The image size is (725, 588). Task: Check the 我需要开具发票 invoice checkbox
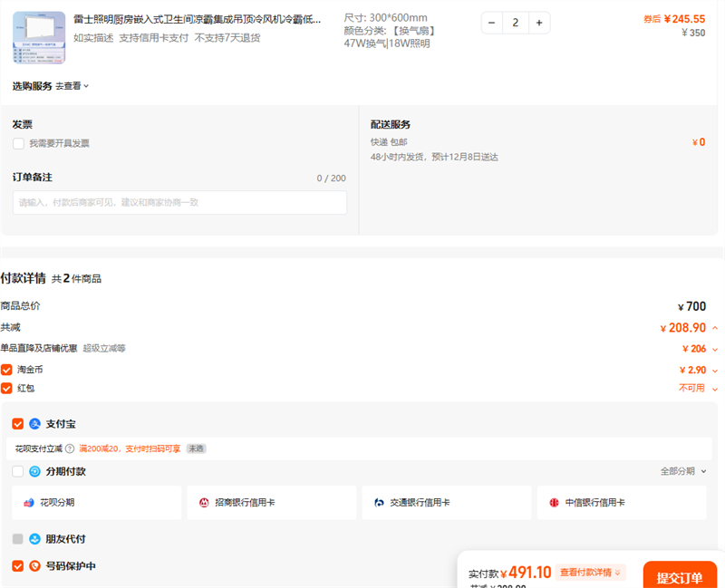pyautogui.click(x=18, y=143)
